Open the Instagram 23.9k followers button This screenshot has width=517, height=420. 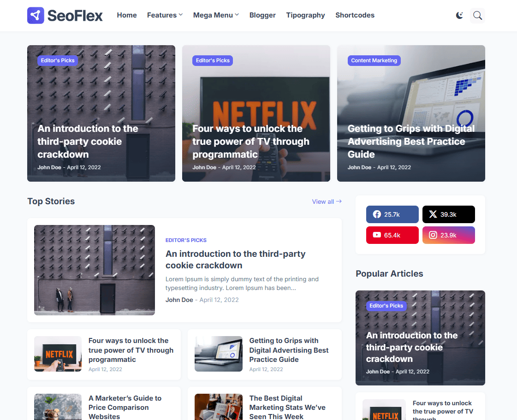(448, 235)
